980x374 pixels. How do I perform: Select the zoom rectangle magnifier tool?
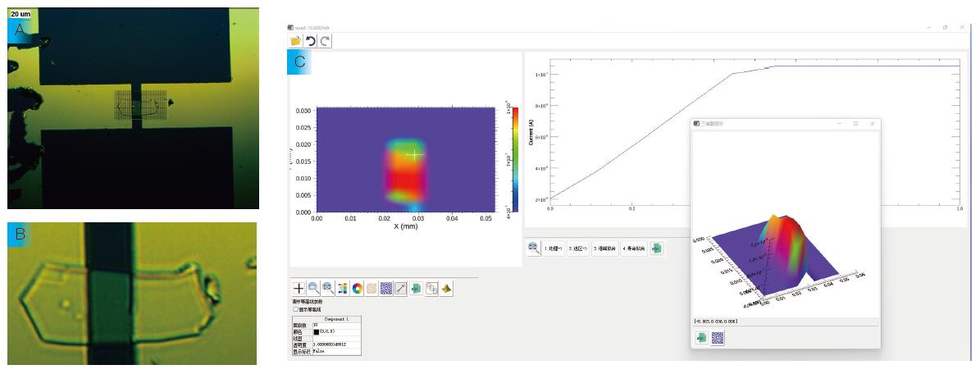313,289
